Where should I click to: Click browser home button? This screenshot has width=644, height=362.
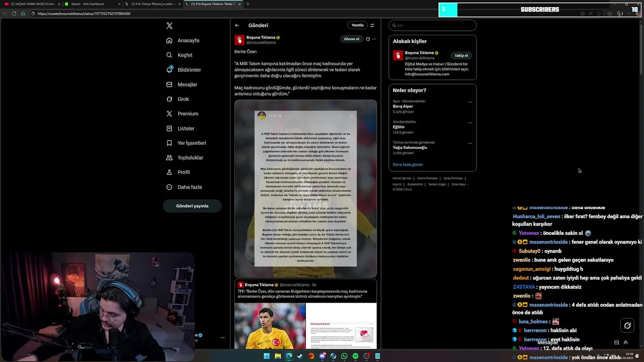point(23,14)
